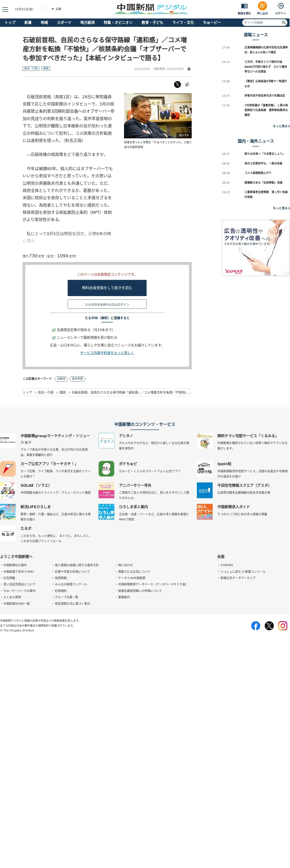
Task: Select the 地方経済 nav item
Action: 87,23
